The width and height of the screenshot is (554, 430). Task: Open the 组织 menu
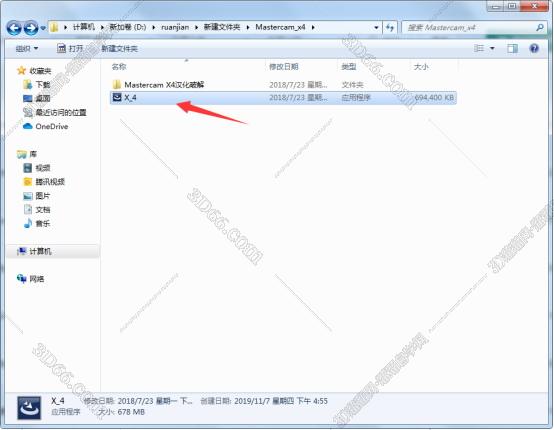coord(27,48)
